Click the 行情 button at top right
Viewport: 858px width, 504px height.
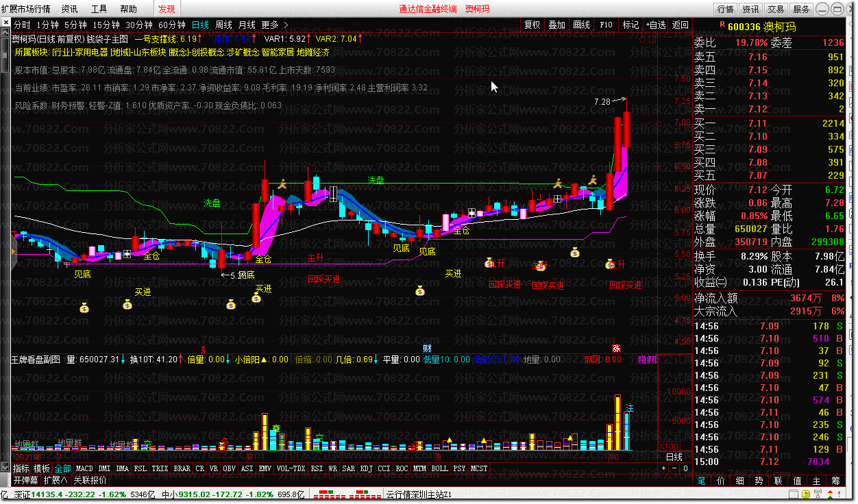pos(726,9)
